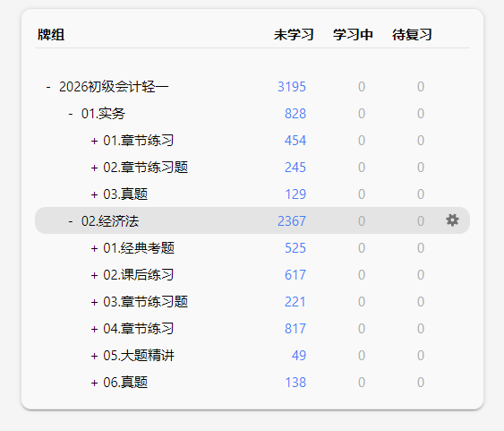Select the 02.经济法 deck name
The width and height of the screenshot is (504, 431).
click(110, 221)
